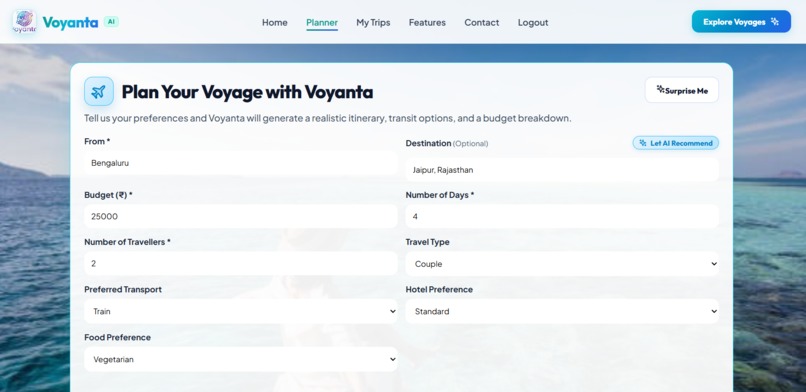
Task: Expand the Food Preference dropdown
Action: pos(241,359)
